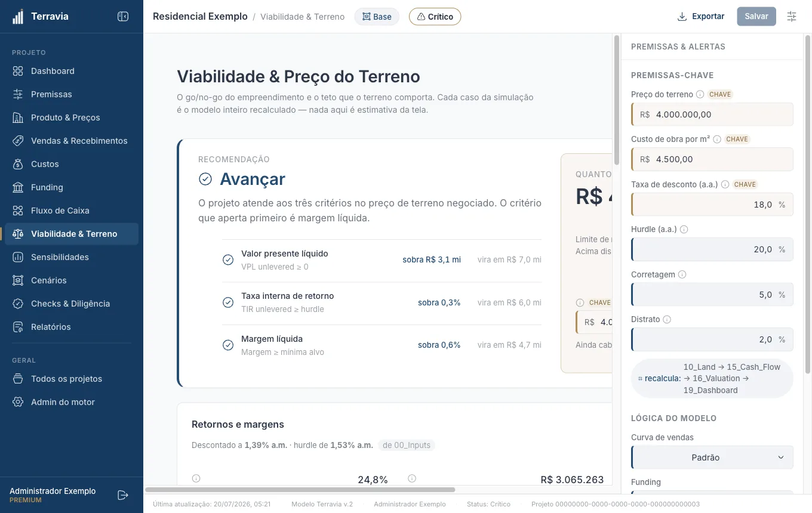Click the 'vira em R$ 6,0 mi' text
The height and width of the screenshot is (513, 812).
pos(509,302)
